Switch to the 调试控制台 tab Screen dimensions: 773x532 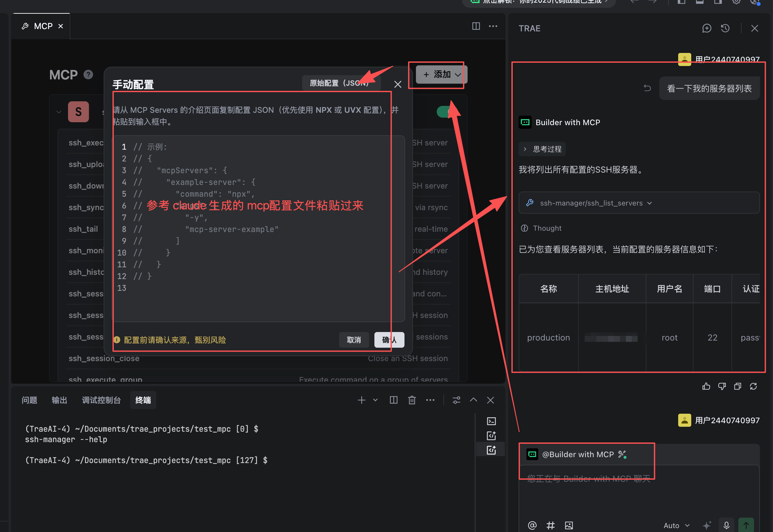coord(101,400)
